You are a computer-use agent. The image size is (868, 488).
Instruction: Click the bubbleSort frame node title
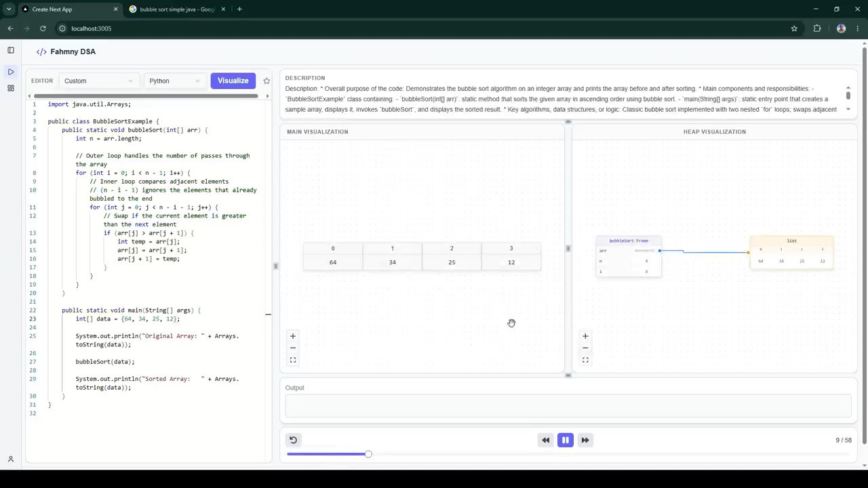pyautogui.click(x=629, y=241)
